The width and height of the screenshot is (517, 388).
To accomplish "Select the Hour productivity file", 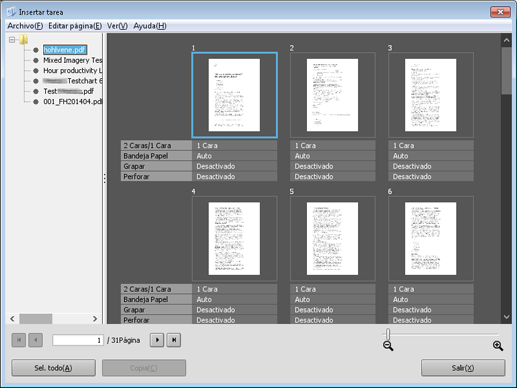I will click(x=73, y=71).
